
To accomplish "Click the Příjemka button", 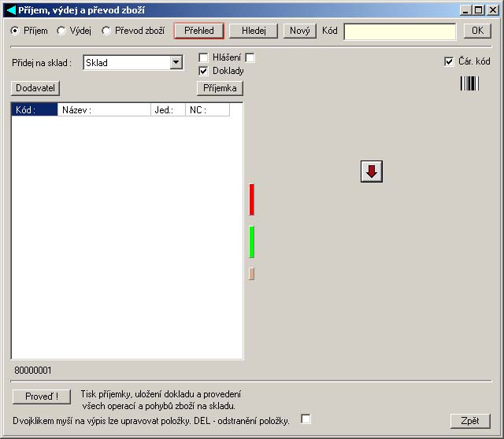I will pyautogui.click(x=220, y=88).
